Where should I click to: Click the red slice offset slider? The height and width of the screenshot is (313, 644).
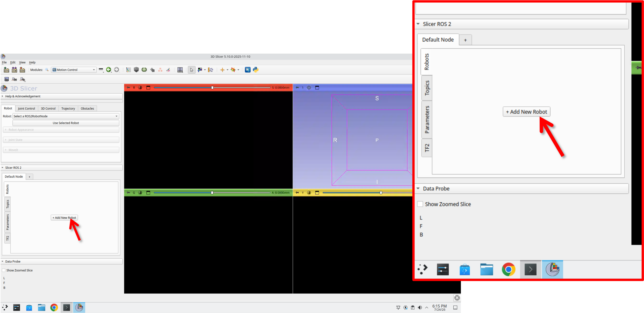tap(212, 88)
